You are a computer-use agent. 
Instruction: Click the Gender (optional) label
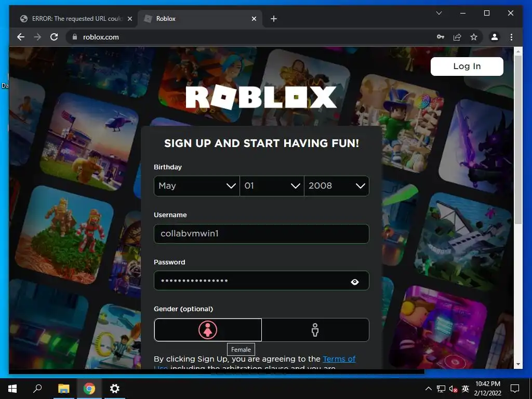(183, 309)
